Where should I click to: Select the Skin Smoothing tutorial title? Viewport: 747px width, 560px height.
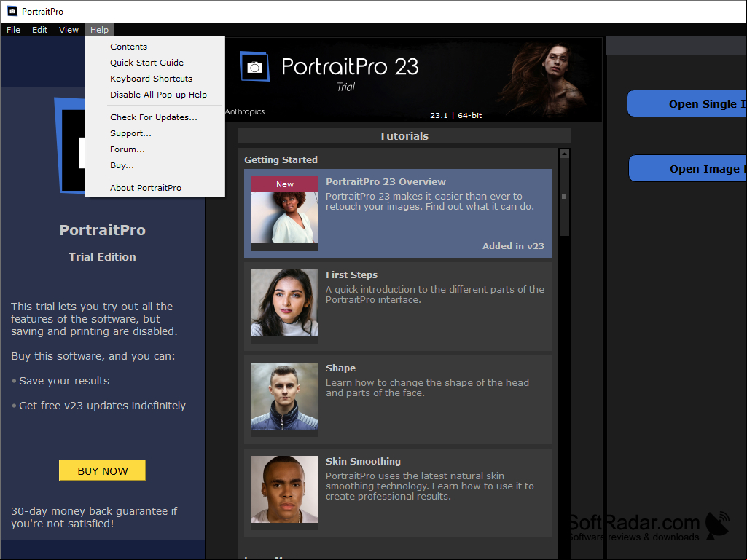pos(363,462)
